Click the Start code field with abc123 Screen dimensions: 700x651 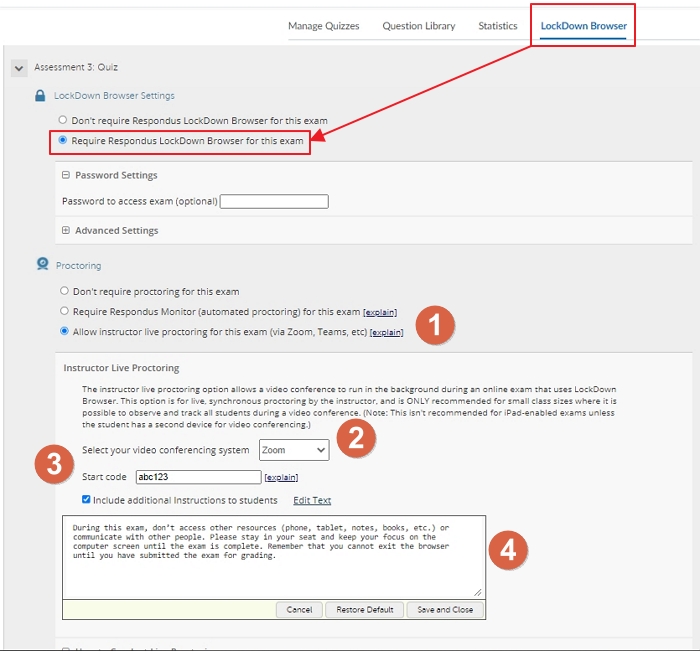click(x=199, y=477)
